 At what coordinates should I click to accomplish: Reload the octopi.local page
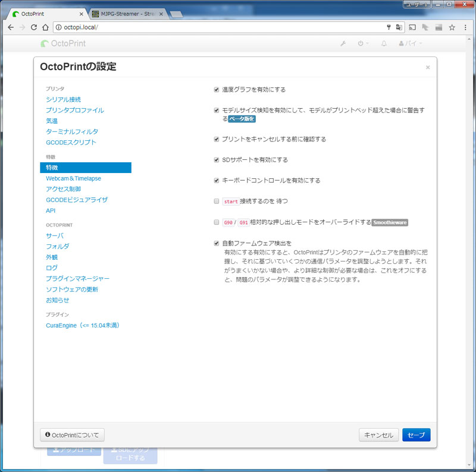(34, 27)
